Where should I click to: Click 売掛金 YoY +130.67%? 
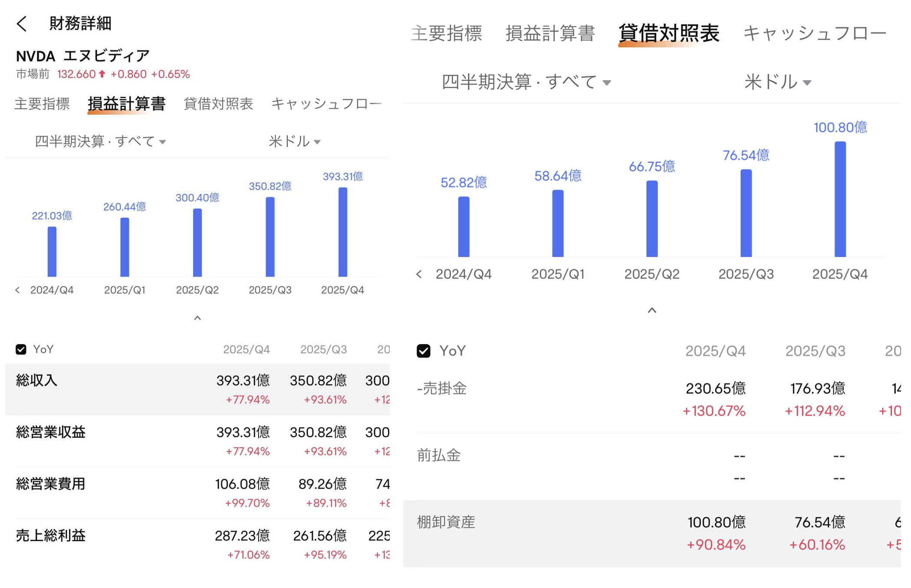tap(714, 411)
